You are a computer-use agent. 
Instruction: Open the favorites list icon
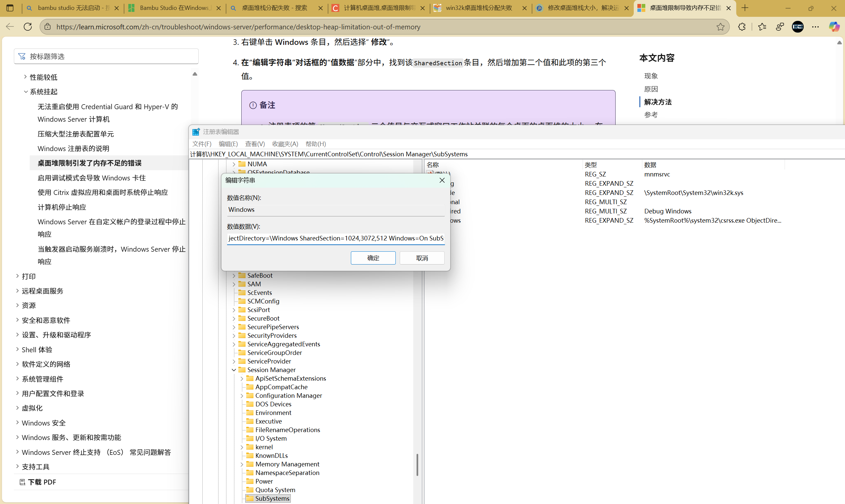(x=762, y=26)
